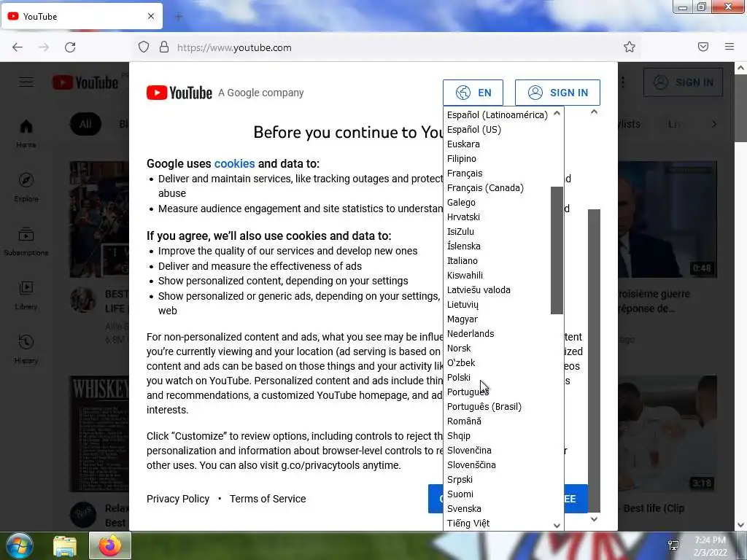Open the YouTube guide hamburger menu

click(x=26, y=82)
